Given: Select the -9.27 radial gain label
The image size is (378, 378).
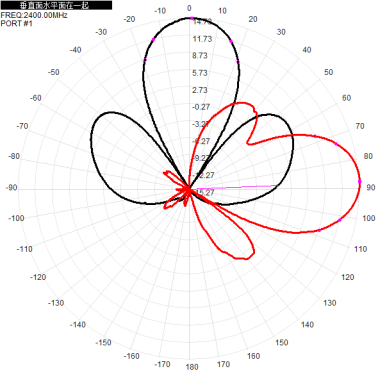Looking at the screenshot, I should click(201, 158).
